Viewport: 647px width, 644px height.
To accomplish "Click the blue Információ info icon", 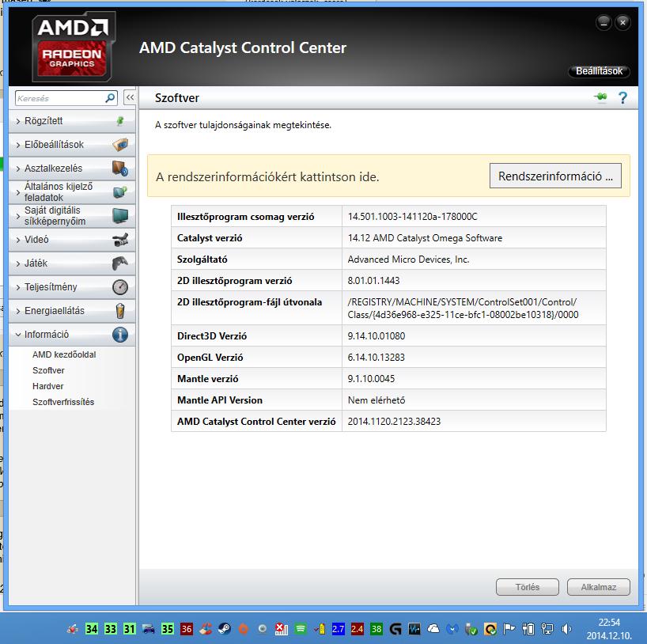I will (x=120, y=335).
